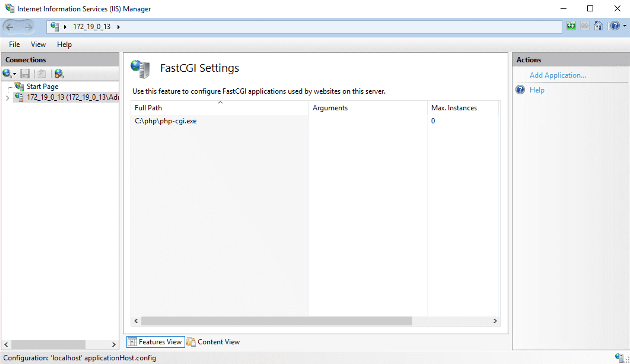This screenshot has width=630, height=364.
Task: Click the Connections pane horizontal scrollbar thumb
Action: pyautogui.click(x=48, y=344)
